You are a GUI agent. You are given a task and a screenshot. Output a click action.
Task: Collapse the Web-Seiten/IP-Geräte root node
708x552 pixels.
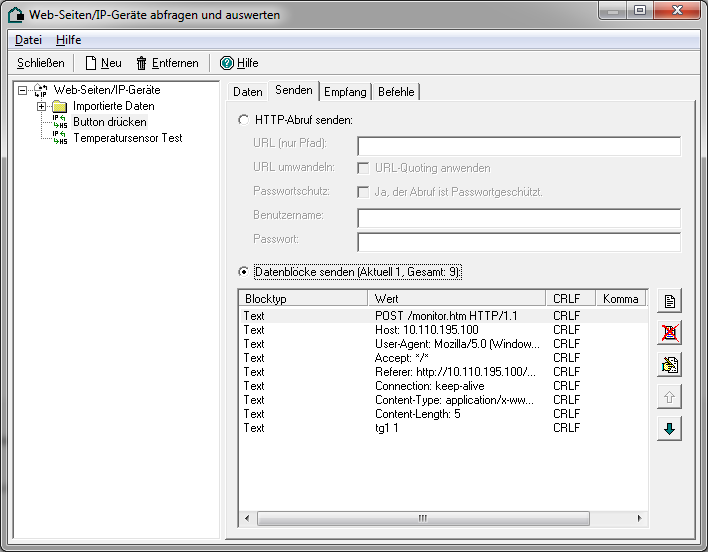(x=22, y=90)
